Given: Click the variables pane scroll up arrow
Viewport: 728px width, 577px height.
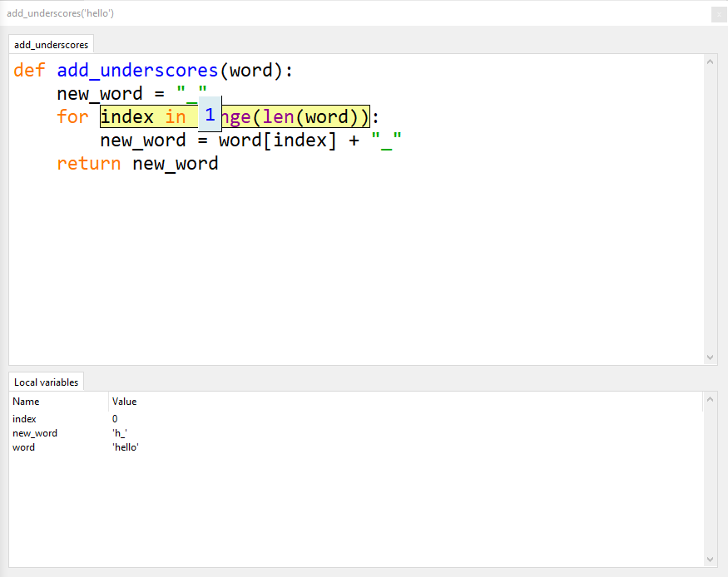Looking at the screenshot, I should 710,399.
